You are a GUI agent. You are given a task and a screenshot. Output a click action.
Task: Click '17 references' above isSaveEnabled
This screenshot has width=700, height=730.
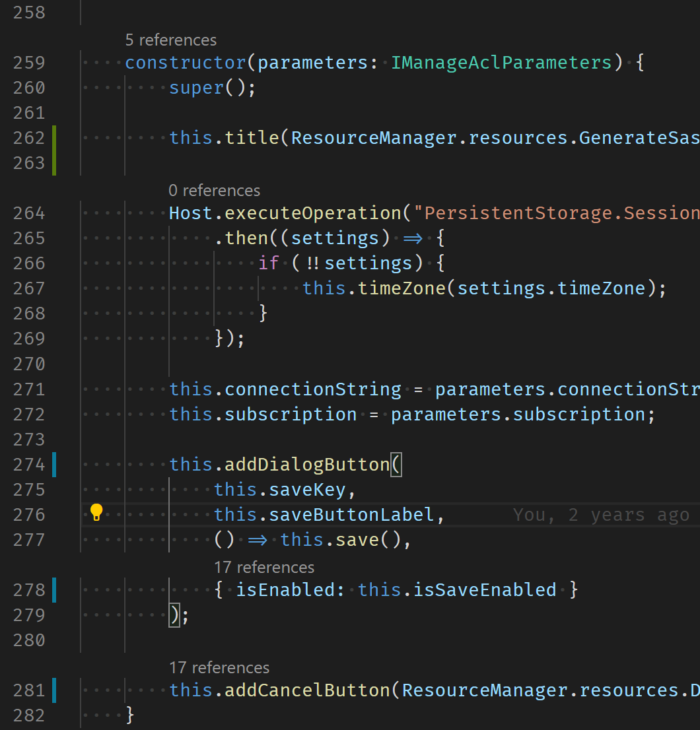pyautogui.click(x=263, y=567)
